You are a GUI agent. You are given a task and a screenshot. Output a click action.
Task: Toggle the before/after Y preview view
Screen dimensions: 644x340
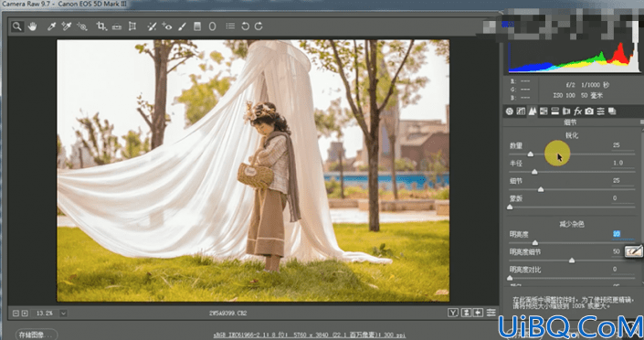click(452, 313)
